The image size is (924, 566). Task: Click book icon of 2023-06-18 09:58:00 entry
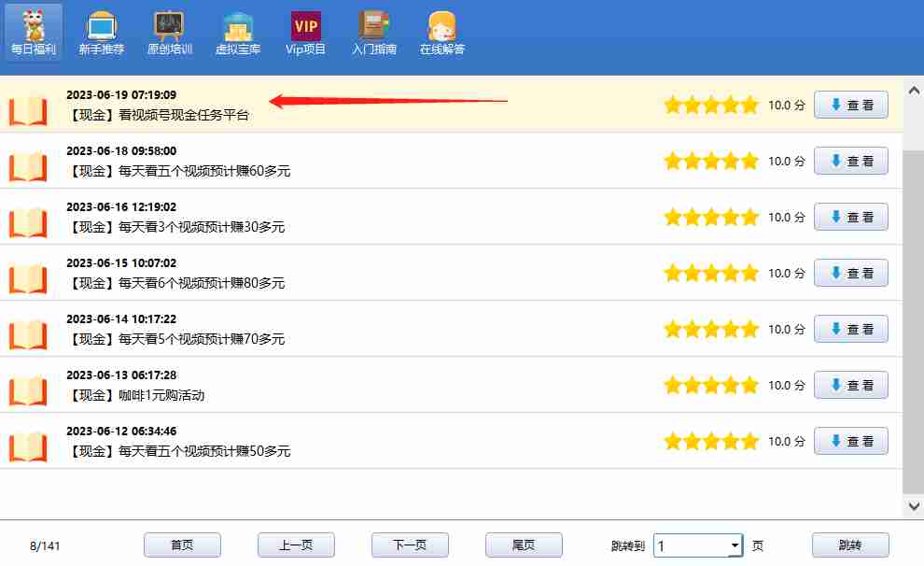point(28,166)
